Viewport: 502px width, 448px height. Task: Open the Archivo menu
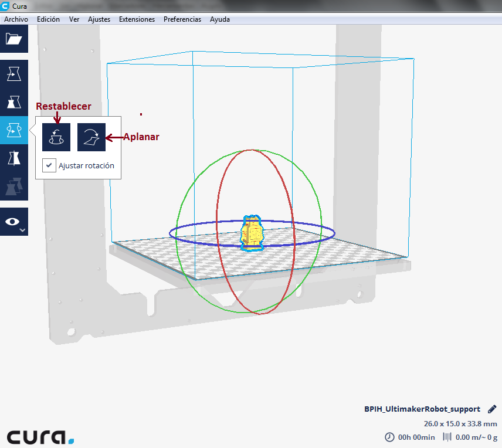16,19
